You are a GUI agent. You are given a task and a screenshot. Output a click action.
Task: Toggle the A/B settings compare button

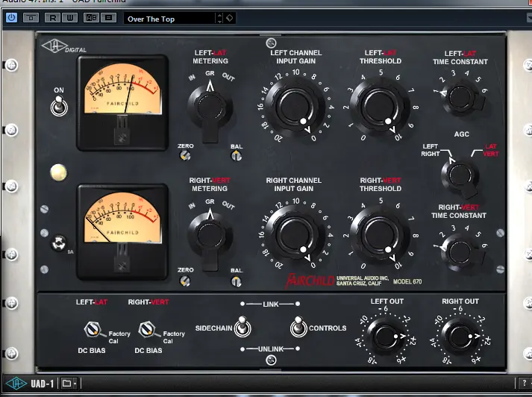point(92,18)
